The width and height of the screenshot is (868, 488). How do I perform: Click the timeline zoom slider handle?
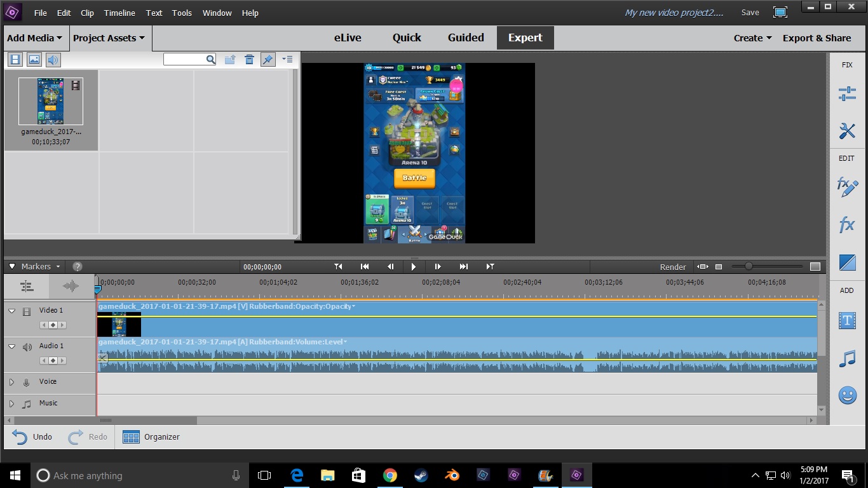pyautogui.click(x=749, y=266)
